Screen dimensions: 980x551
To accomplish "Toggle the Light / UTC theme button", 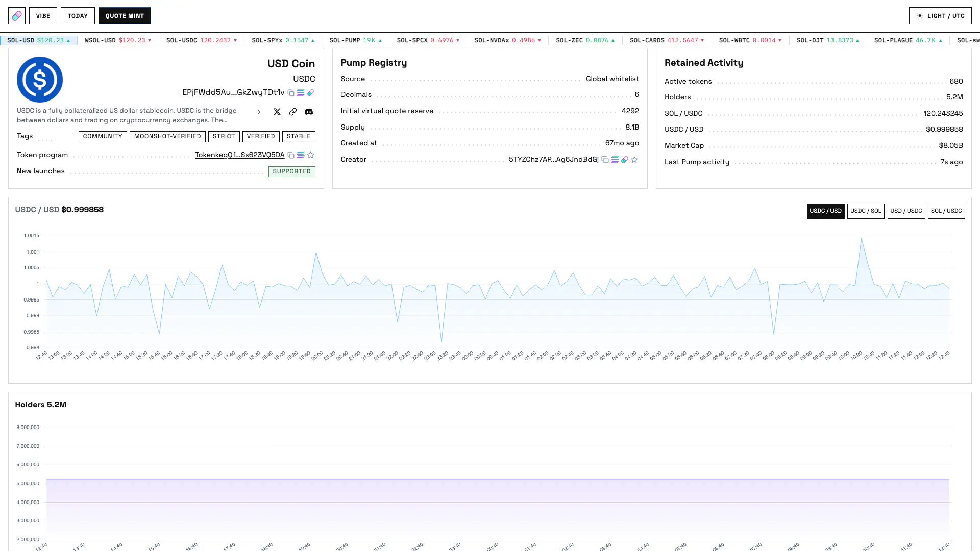I will pos(940,16).
